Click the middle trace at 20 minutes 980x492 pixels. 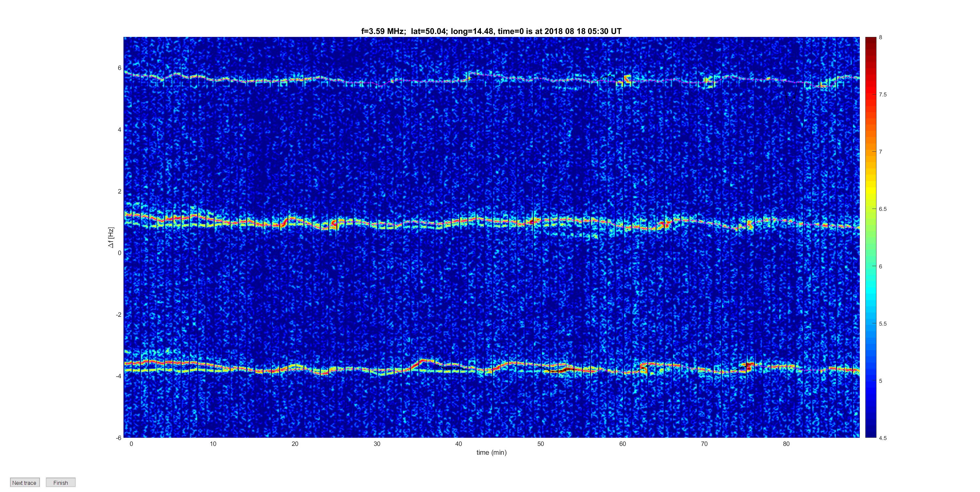[x=295, y=219]
